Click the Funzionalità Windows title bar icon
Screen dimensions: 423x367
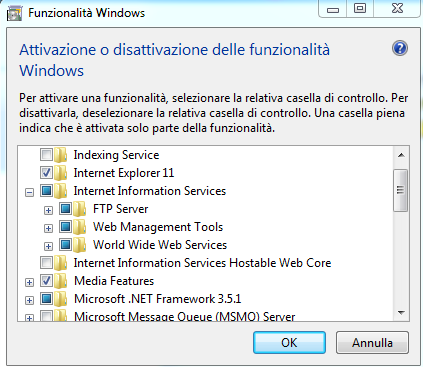click(x=14, y=13)
